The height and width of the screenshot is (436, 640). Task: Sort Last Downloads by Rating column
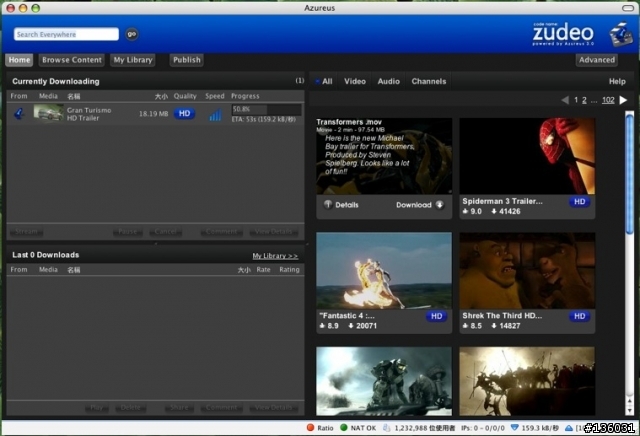click(289, 270)
